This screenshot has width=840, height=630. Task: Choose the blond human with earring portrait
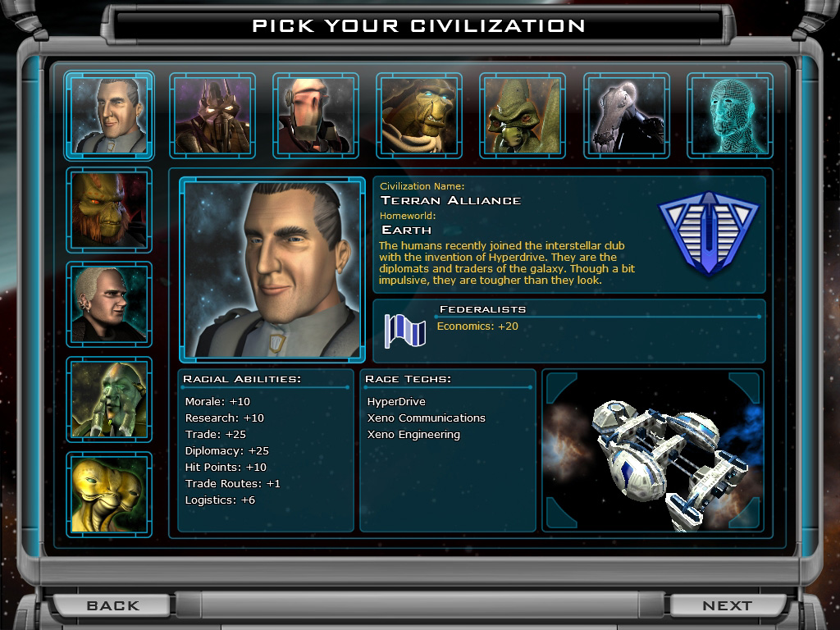coord(109,305)
